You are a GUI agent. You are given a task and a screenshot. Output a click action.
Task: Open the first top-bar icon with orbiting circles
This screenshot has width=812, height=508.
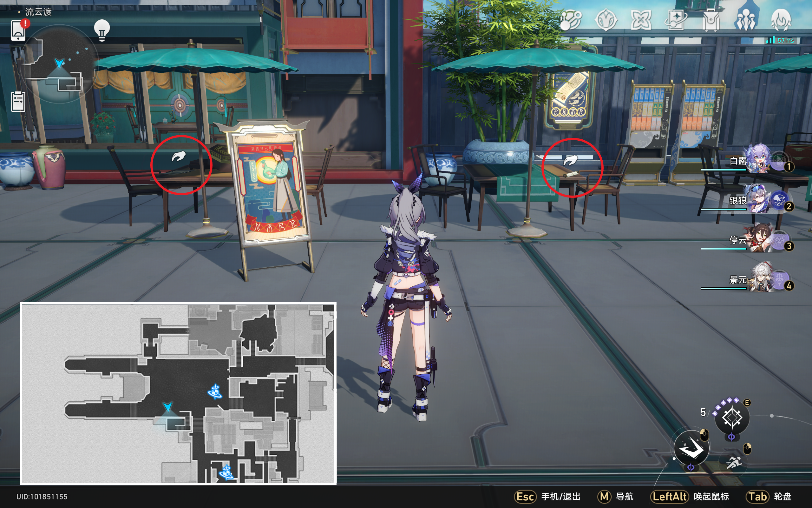(571, 20)
